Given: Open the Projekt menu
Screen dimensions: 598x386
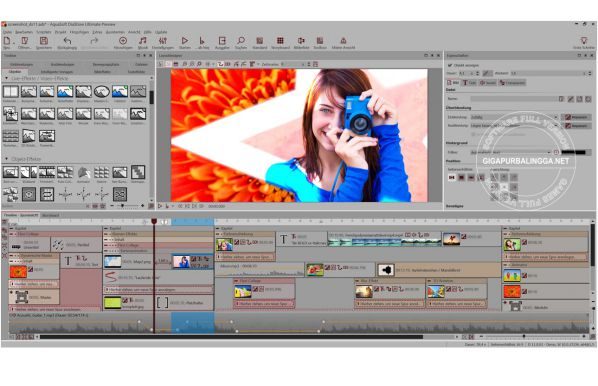Looking at the screenshot, I should [60, 32].
